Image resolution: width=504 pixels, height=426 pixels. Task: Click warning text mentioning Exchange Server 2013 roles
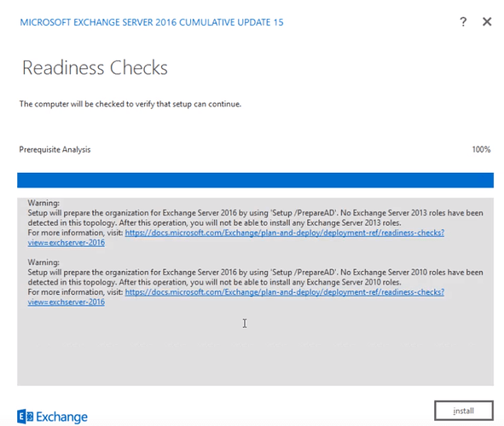[x=255, y=217]
